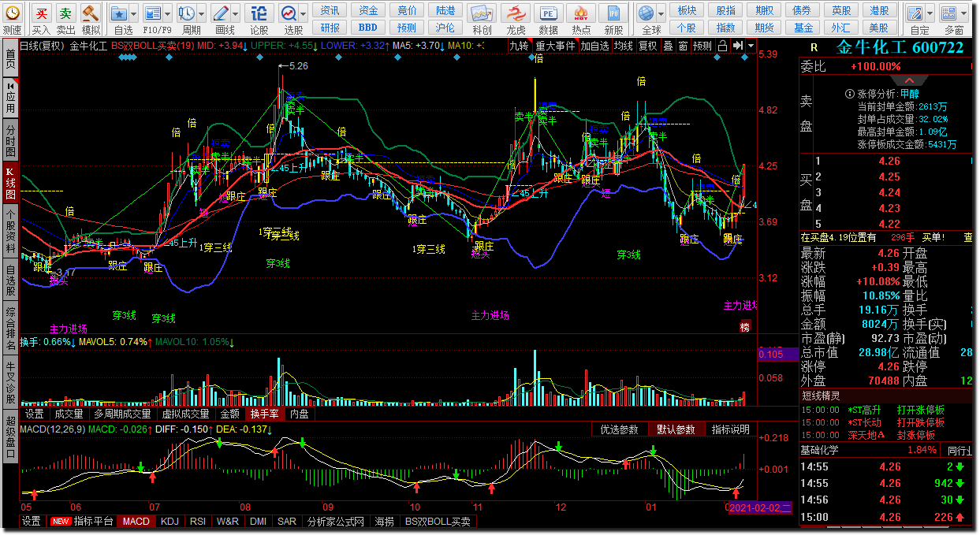The height and width of the screenshot is (535, 980).
Task: Click the R marker beside 金牛化工 title
Action: (x=814, y=48)
